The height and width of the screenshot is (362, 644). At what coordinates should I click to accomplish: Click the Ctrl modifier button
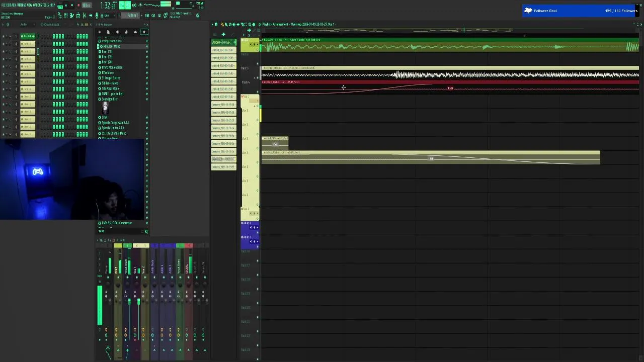click(x=153, y=16)
